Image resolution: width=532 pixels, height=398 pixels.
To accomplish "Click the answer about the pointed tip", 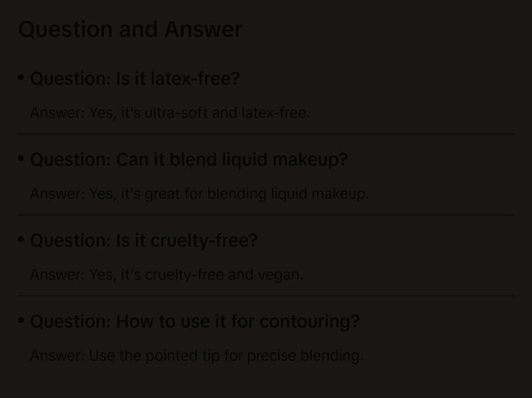I will (x=197, y=356).
